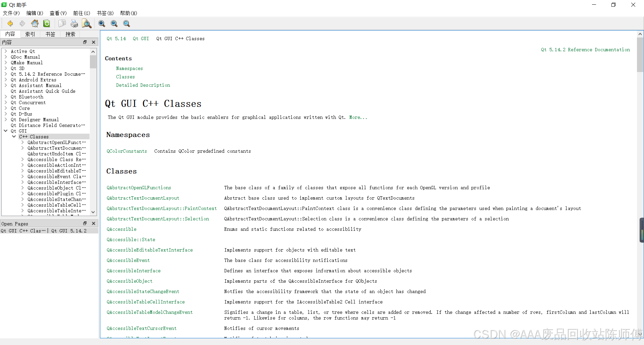644x345 pixels.
Task: Jump to Namespaces contents link
Action: click(129, 68)
